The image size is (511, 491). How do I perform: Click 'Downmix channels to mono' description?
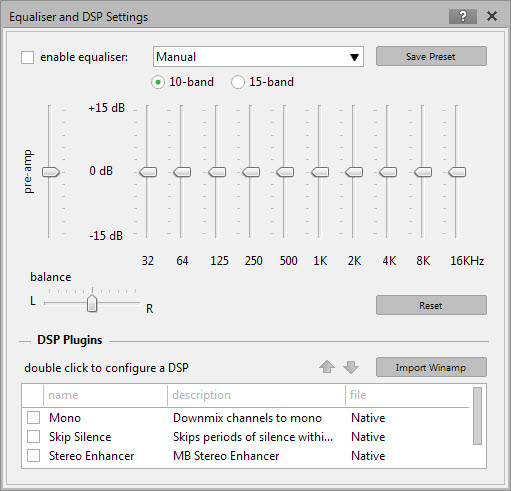[247, 418]
